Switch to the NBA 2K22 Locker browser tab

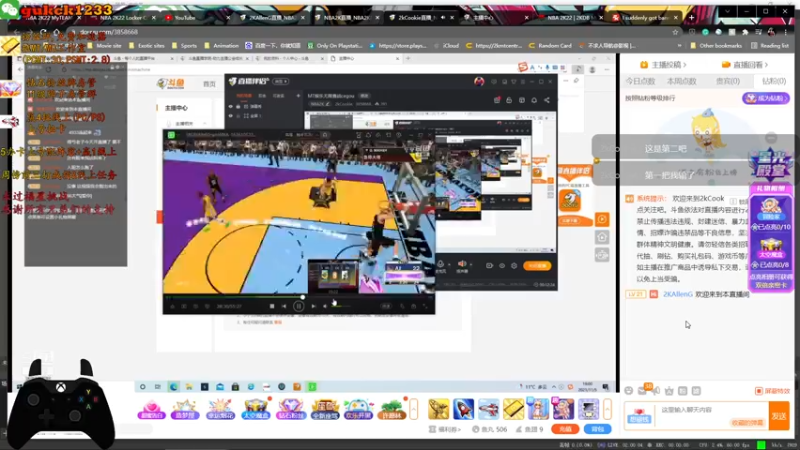[x=124, y=17]
